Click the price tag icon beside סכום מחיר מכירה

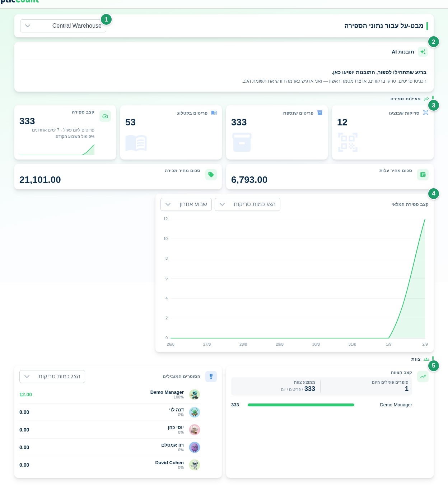tap(211, 175)
